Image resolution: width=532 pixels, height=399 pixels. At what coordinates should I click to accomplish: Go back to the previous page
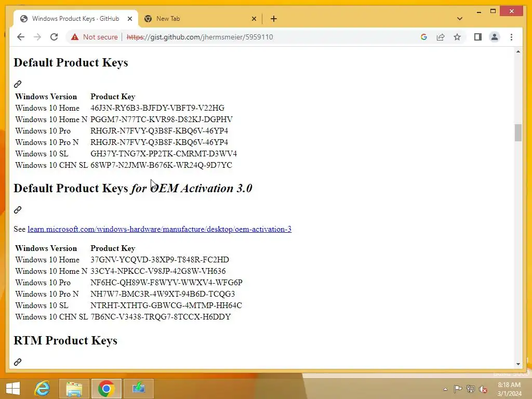[x=21, y=37]
